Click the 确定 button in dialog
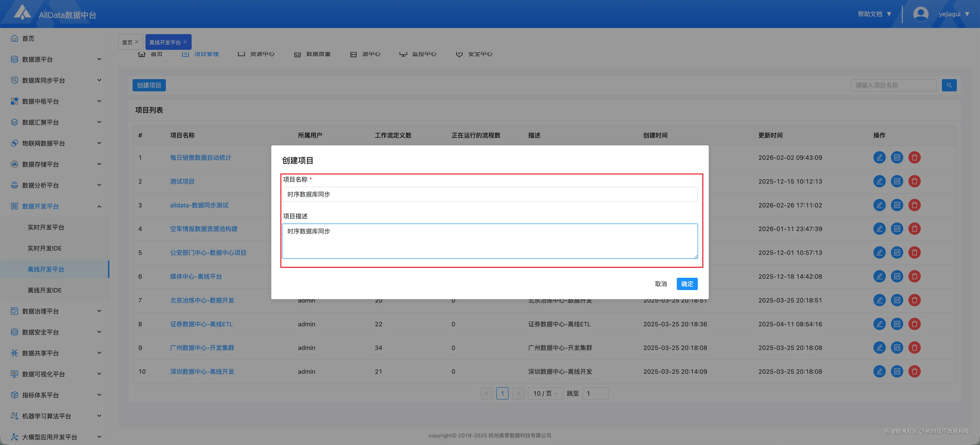 687,284
